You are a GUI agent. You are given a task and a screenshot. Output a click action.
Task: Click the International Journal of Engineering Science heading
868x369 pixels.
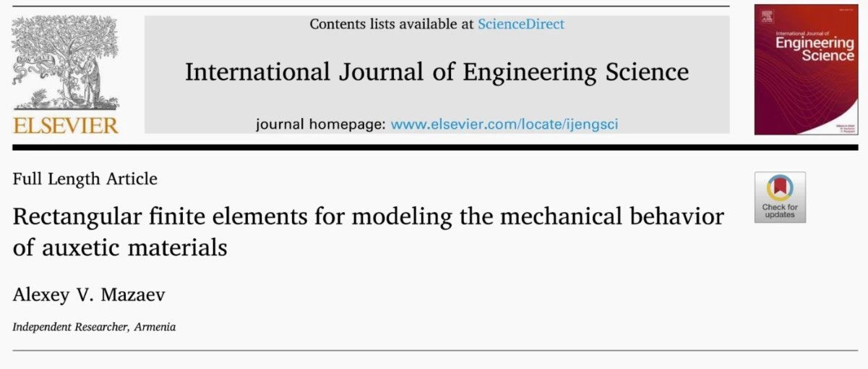pos(437,72)
